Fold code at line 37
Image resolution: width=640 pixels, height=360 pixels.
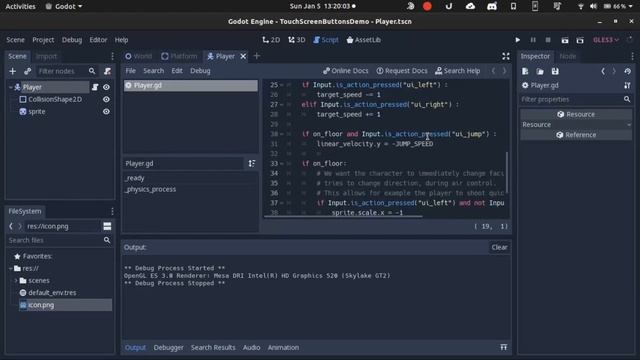pos(282,203)
